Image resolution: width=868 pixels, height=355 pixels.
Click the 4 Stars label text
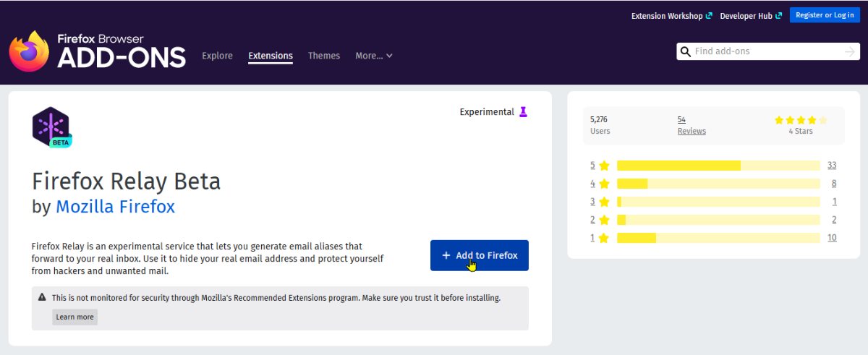pyautogui.click(x=801, y=132)
